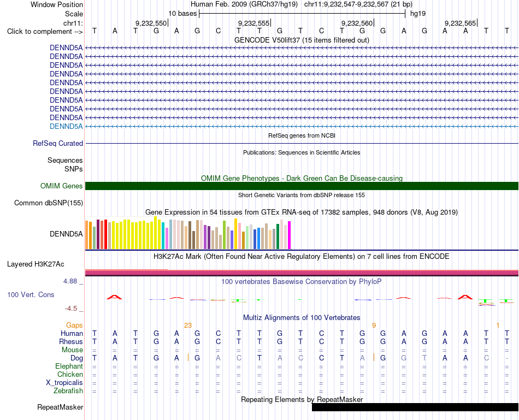
Task: Click the PhyloP lower value '-4.5'
Action: (x=71, y=309)
